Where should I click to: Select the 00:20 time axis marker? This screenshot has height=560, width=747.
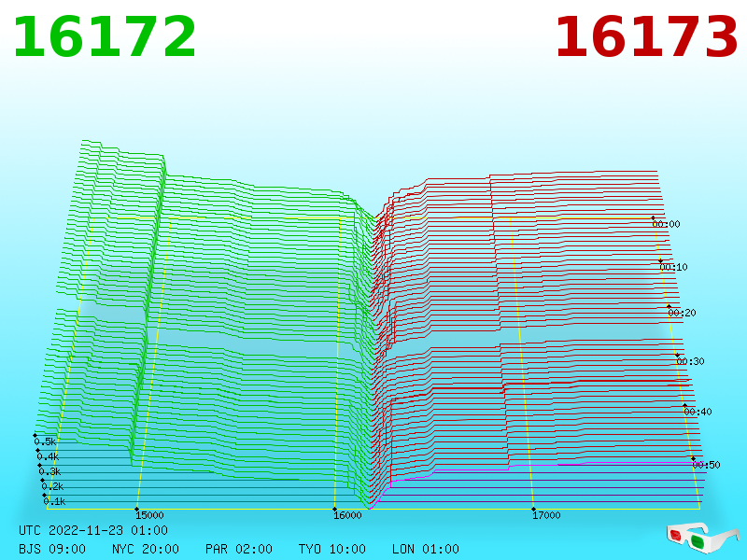click(x=682, y=313)
